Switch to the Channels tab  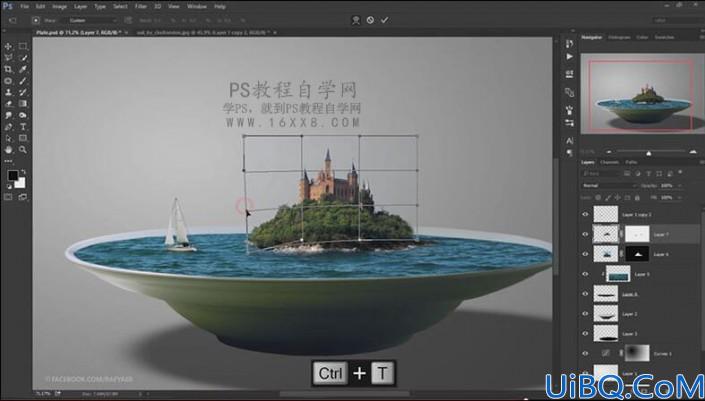(x=609, y=162)
